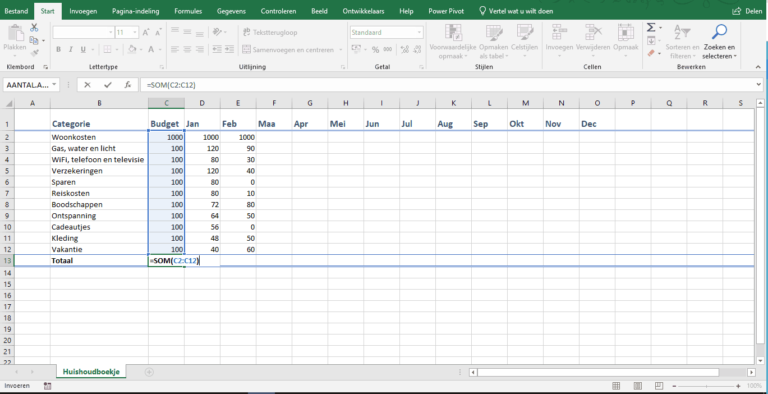Click the Delen share icon
The width and height of the screenshot is (768, 394).
coord(736,11)
